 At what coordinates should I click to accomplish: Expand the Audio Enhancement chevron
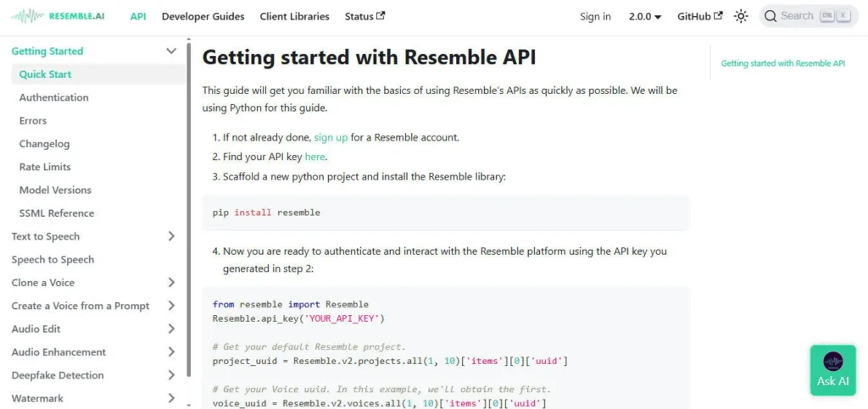(171, 352)
